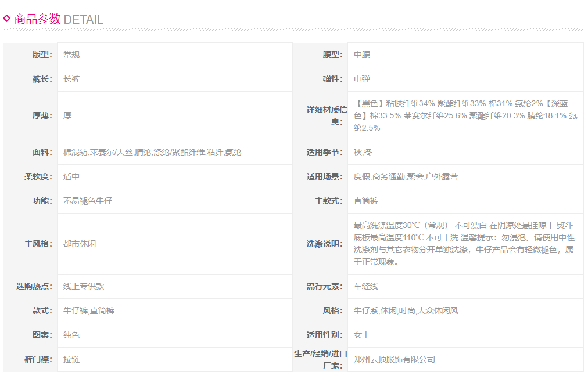Click the 主款式 value 直筒裤
Viewport: 588px width, 372px height.
coord(366,201)
